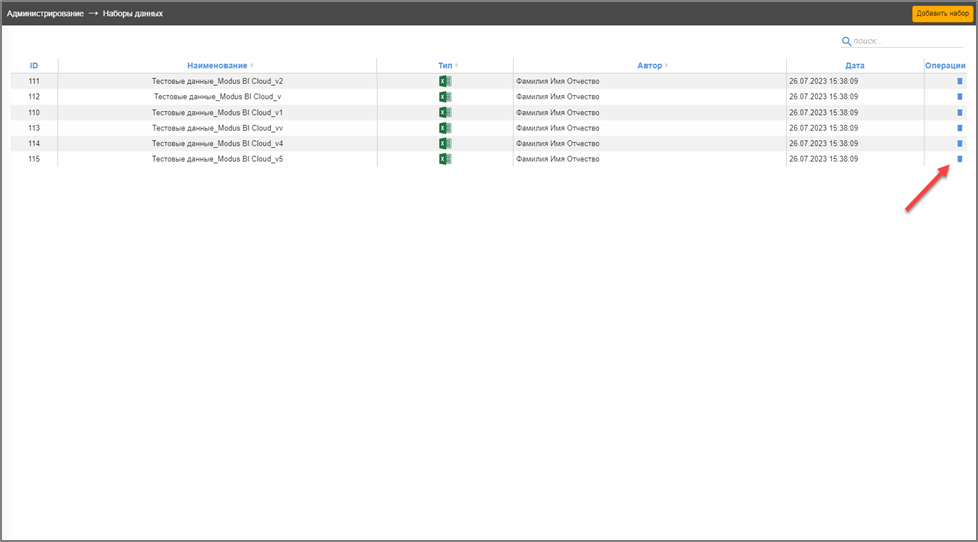
Task: Delete the Modus BI Cloud_v5 dataset
Action: 959,159
